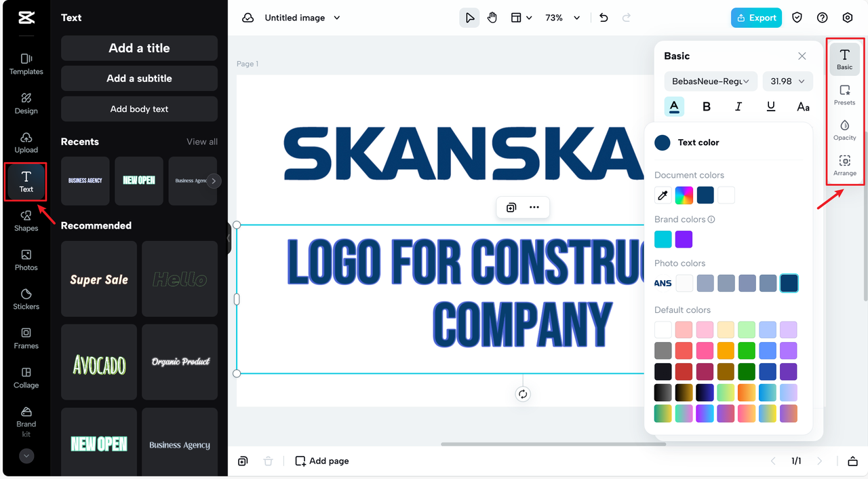
Task: Click Add a subtitle button
Action: pyautogui.click(x=139, y=79)
